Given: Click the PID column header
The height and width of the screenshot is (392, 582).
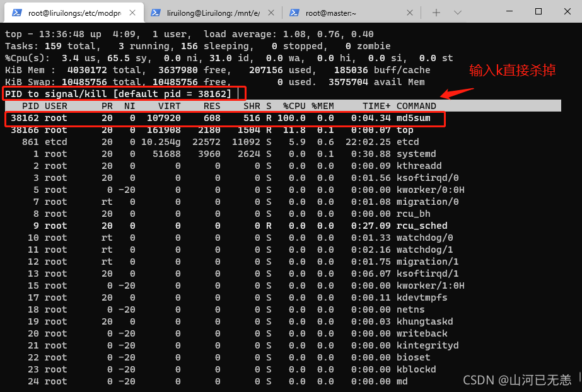Looking at the screenshot, I should pyautogui.click(x=30, y=106).
